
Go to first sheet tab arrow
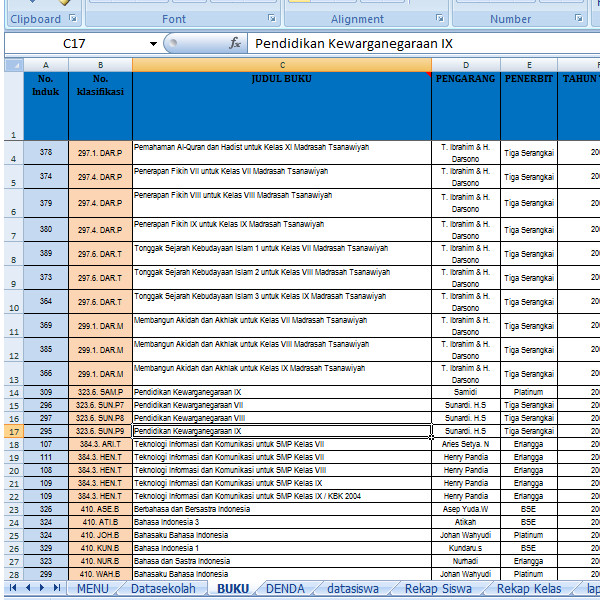click(13, 588)
